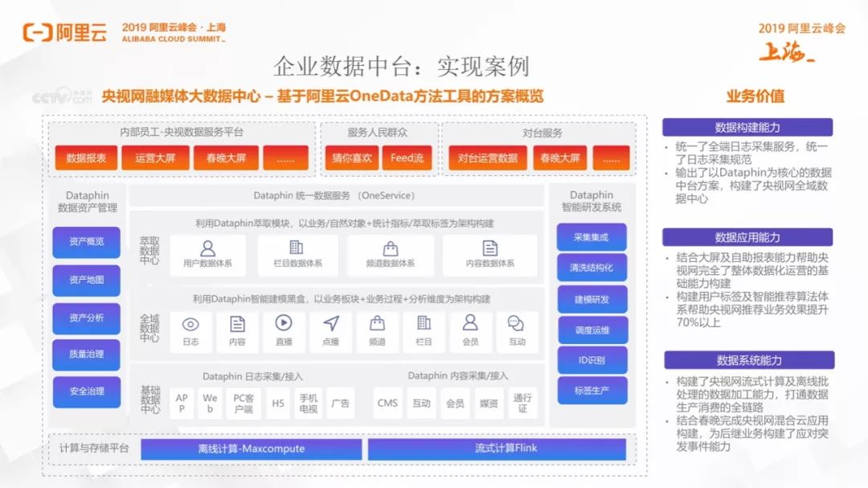The height and width of the screenshot is (488, 868).
Task: Click the user icon above 用户数据体系
Action: pyautogui.click(x=207, y=248)
